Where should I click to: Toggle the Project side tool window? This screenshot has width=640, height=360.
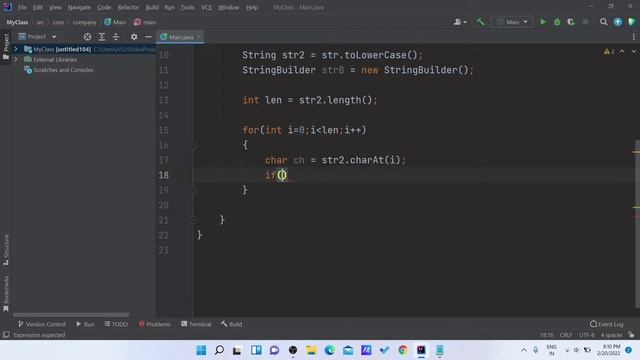click(6, 47)
